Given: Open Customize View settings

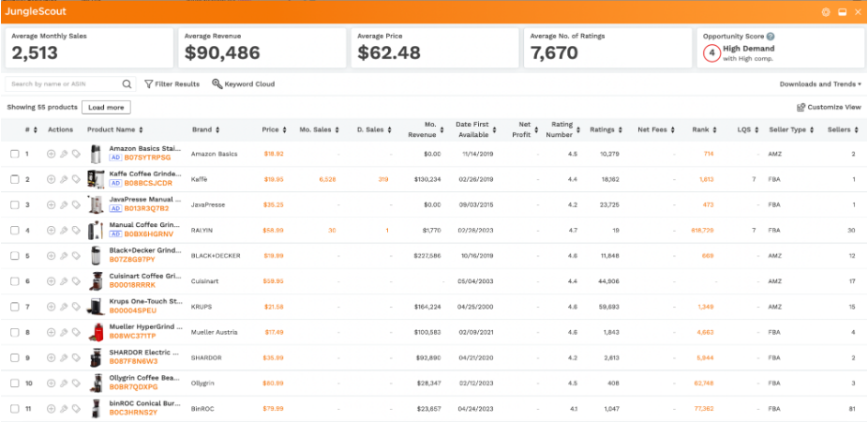Looking at the screenshot, I should (829, 108).
